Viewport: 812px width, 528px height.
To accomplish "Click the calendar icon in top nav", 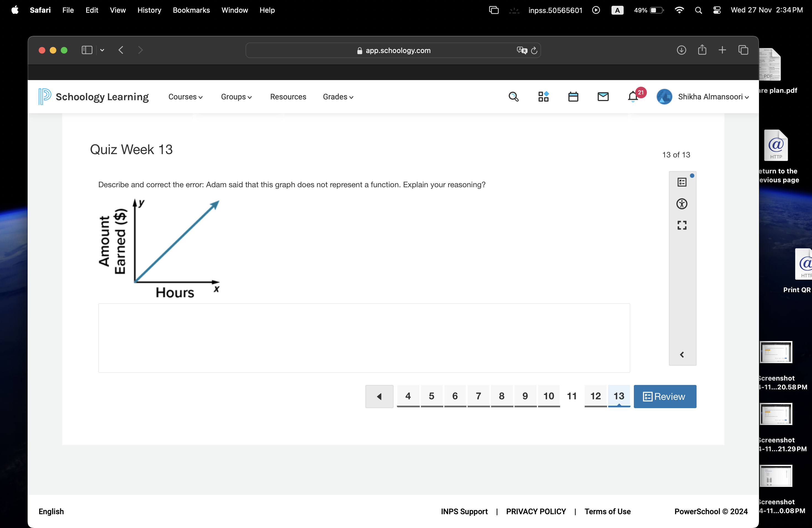I will (573, 96).
